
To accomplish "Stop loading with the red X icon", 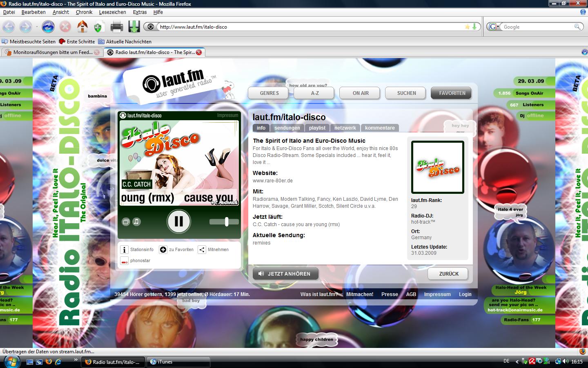I will click(65, 27).
